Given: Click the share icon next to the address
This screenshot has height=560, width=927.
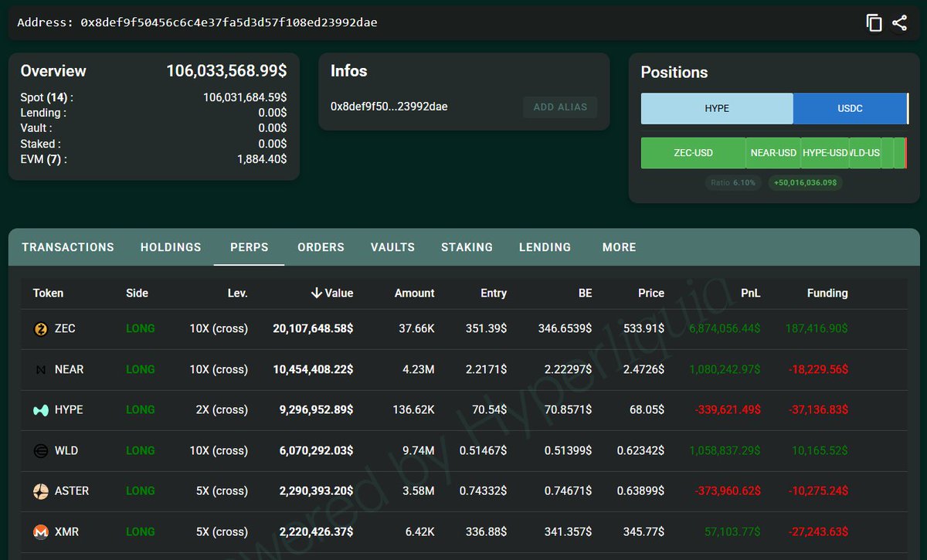Looking at the screenshot, I should [x=899, y=23].
